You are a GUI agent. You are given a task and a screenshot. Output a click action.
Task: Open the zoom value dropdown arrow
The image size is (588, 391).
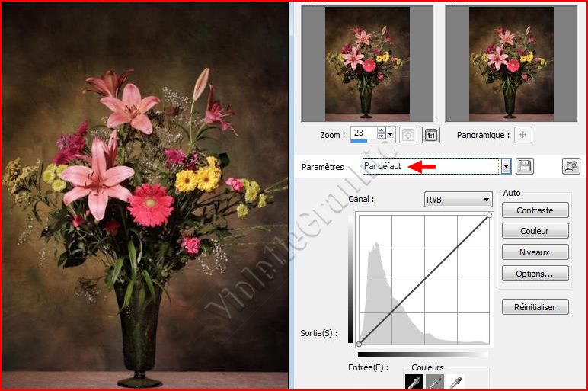tap(391, 134)
